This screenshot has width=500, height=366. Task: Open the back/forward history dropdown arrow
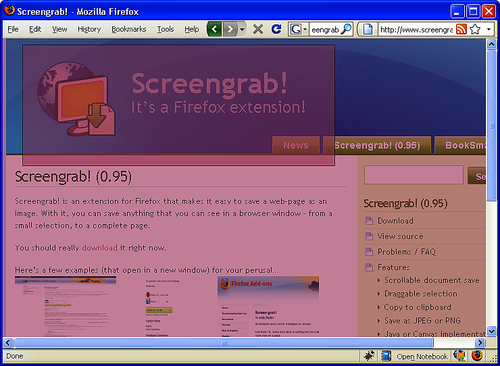242,29
